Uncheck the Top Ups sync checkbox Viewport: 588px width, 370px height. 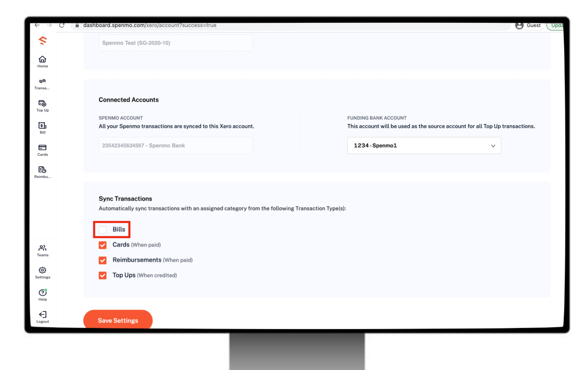tap(103, 275)
